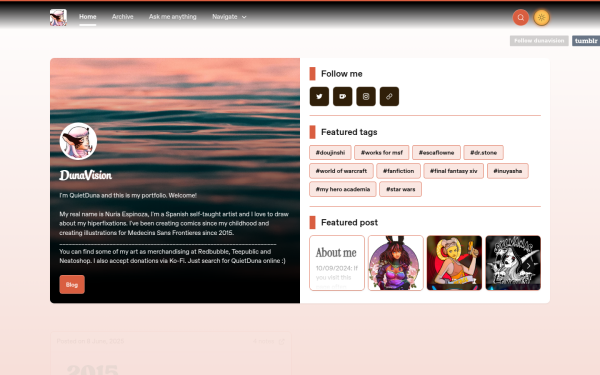Select the #doujinshi tag
This screenshot has height=375, width=600.
(x=330, y=153)
